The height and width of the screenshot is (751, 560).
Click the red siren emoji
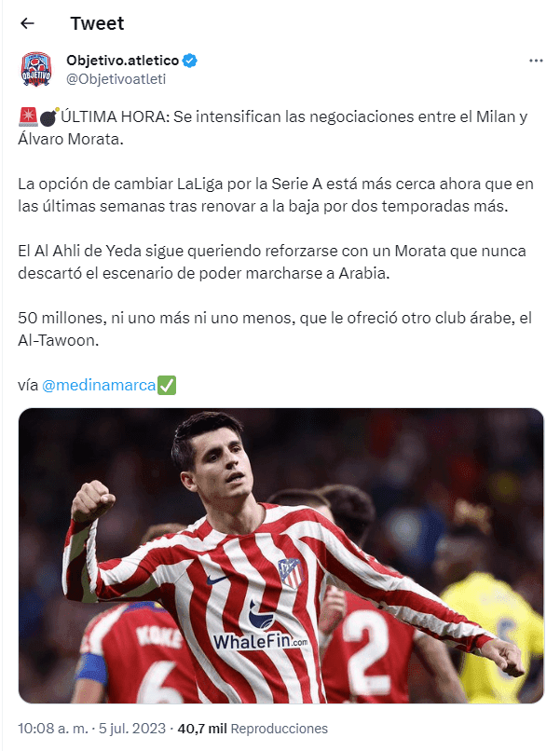pyautogui.click(x=28, y=116)
